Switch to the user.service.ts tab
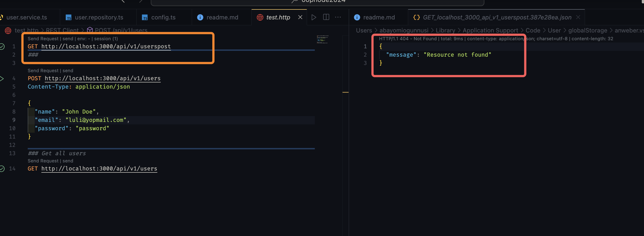 (27, 17)
